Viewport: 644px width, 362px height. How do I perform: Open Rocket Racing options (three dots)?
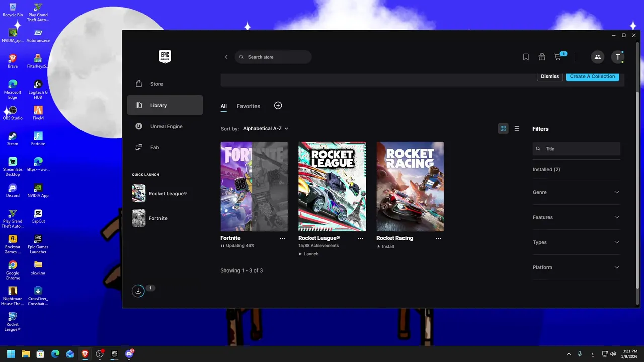coord(438,239)
